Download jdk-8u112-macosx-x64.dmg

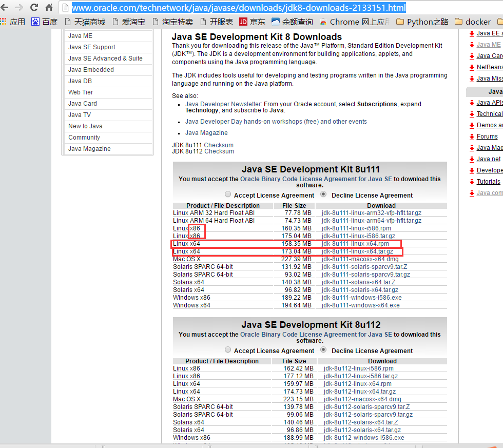click(362, 399)
